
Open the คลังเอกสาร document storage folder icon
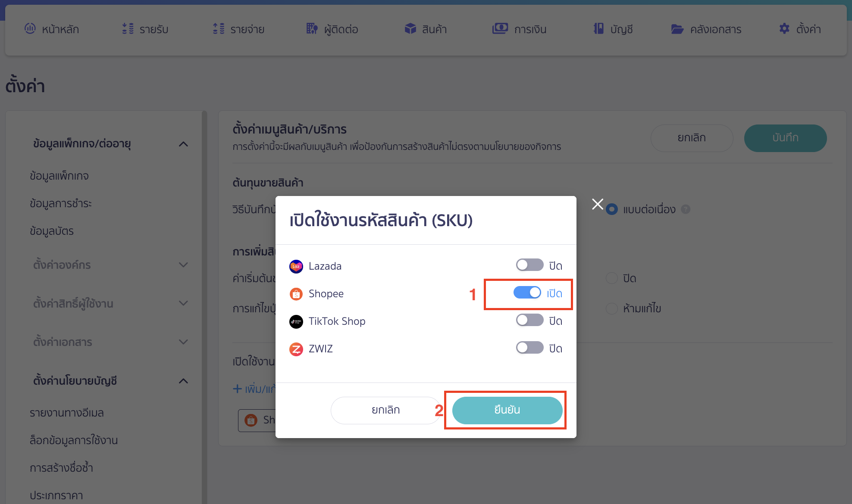[x=677, y=29]
